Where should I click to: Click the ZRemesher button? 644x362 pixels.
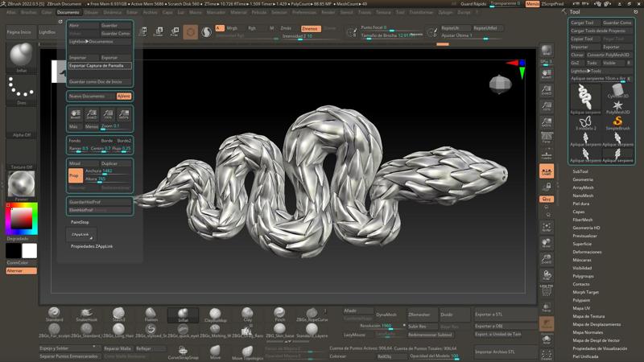(422, 315)
